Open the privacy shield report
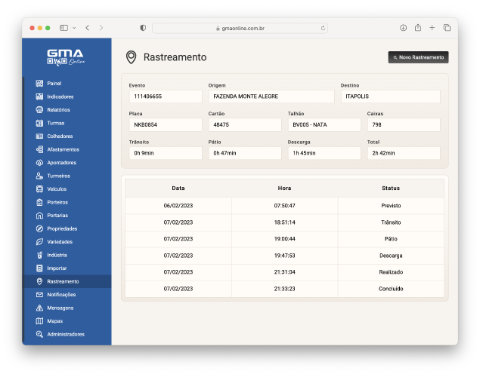This screenshot has height=377, width=480. coord(143,28)
